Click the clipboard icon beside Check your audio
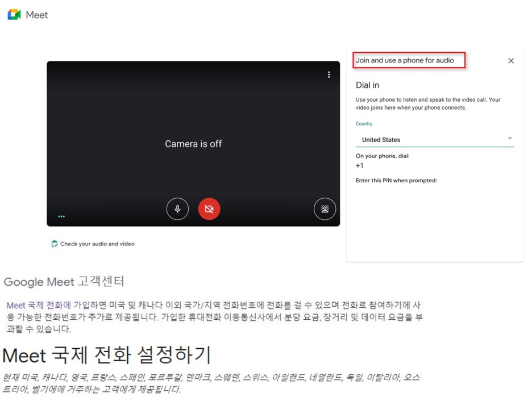 pos(55,244)
